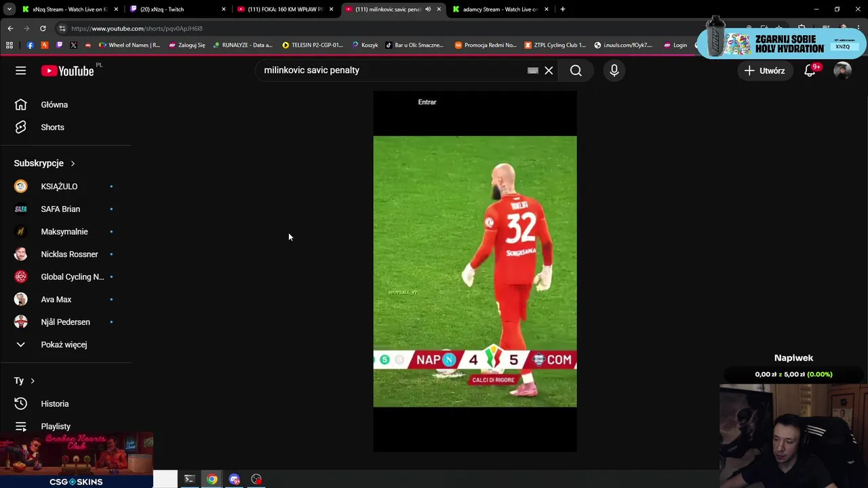Close the adamcy Stream tab
This screenshot has width=868, height=488.
[547, 9]
